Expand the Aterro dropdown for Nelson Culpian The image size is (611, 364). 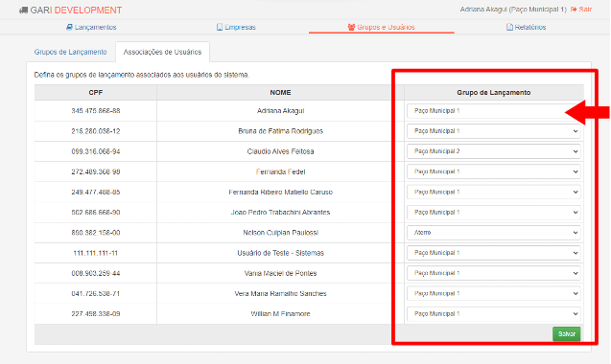493,233
